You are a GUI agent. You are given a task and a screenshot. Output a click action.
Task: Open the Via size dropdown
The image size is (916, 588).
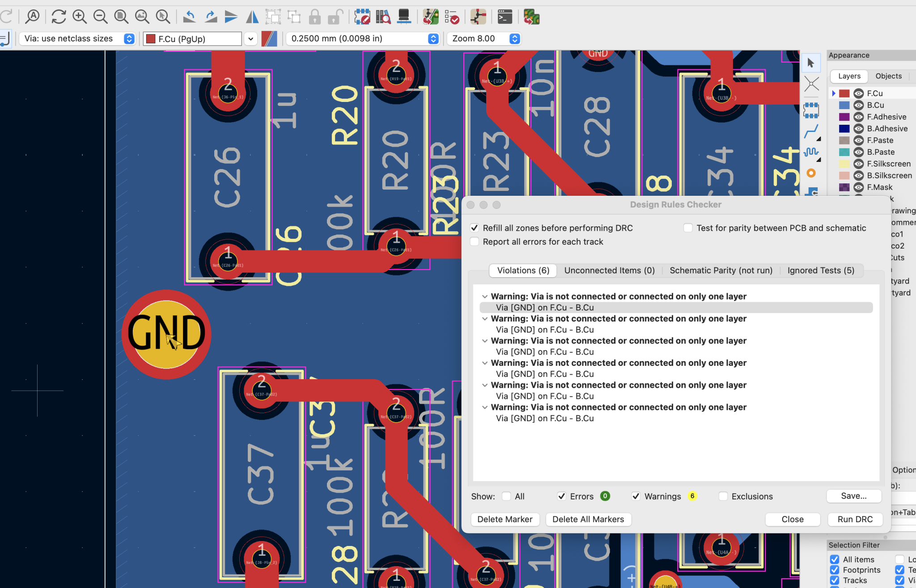(77, 38)
